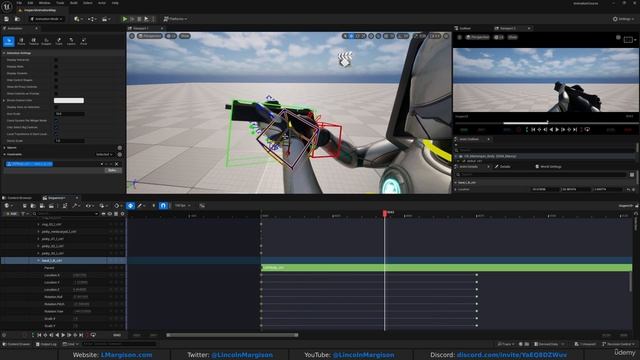Enable Show All Proxy Controls checkbox
Viewport: 640px width, 360px height.
(x=56, y=87)
